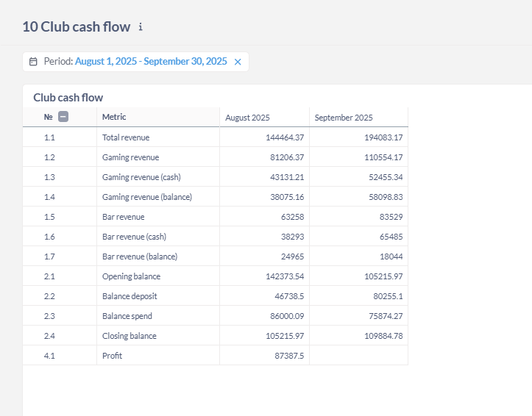Click the August Profit value 87387.5

coord(289,356)
